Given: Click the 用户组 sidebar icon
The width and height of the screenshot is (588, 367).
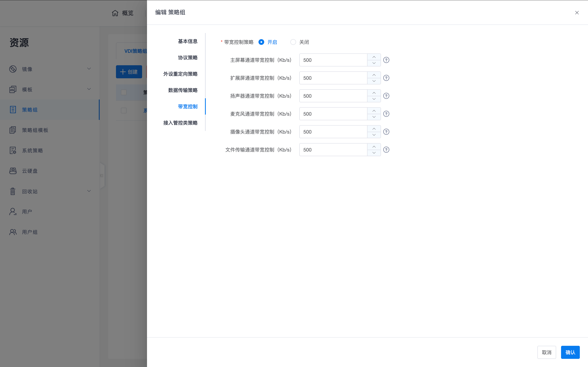Looking at the screenshot, I should [13, 232].
